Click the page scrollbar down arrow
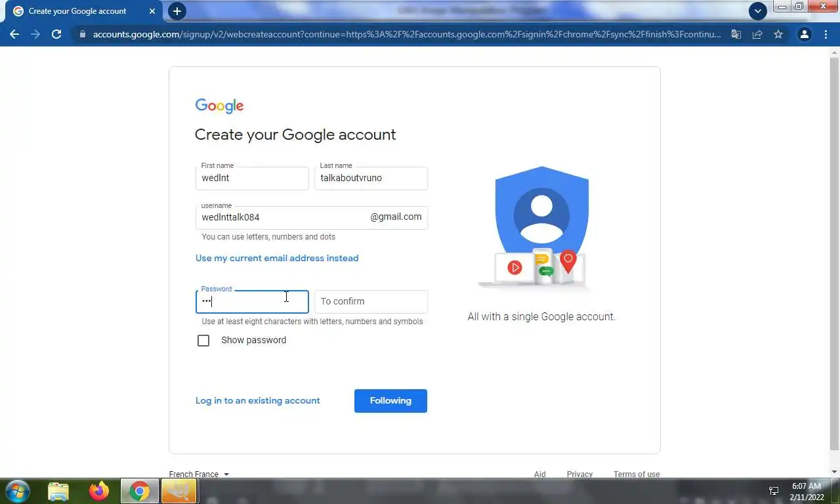Viewport: 840px width, 504px height. pos(834,472)
